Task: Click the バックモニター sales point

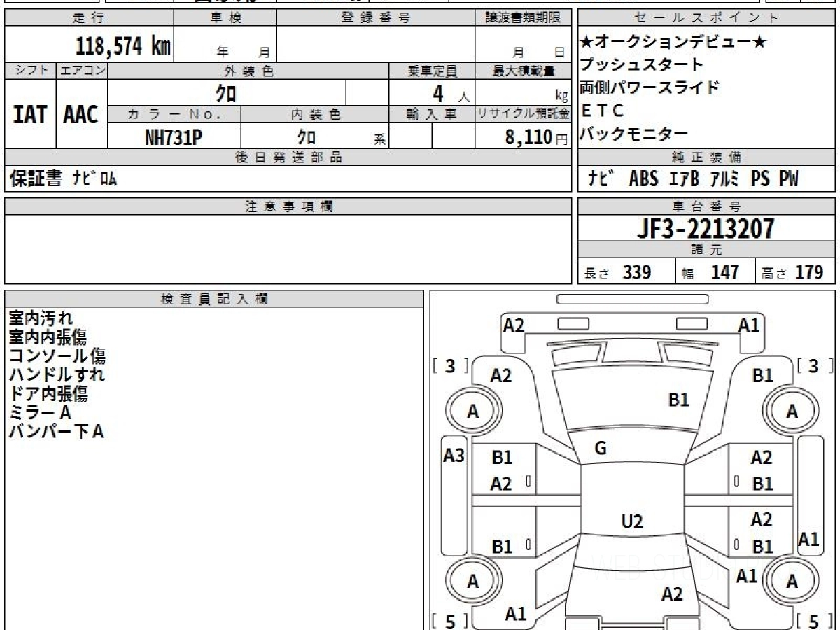Action: tap(634, 134)
